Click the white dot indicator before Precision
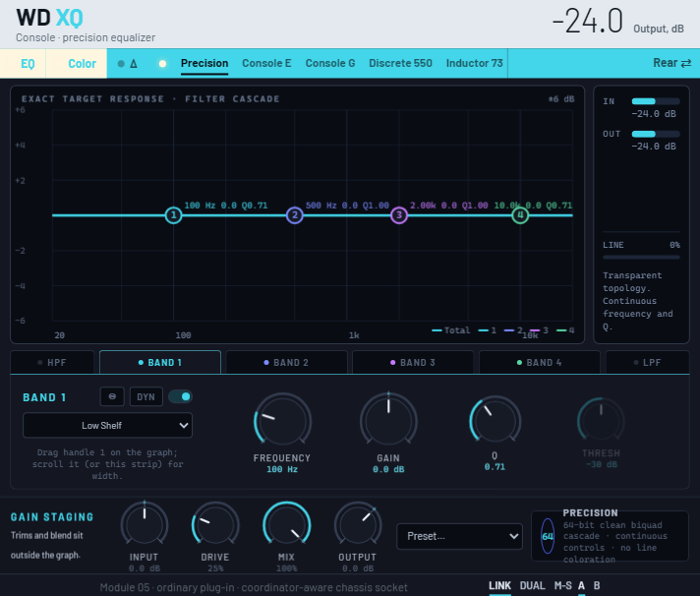The height and width of the screenshot is (596, 700). [x=162, y=64]
